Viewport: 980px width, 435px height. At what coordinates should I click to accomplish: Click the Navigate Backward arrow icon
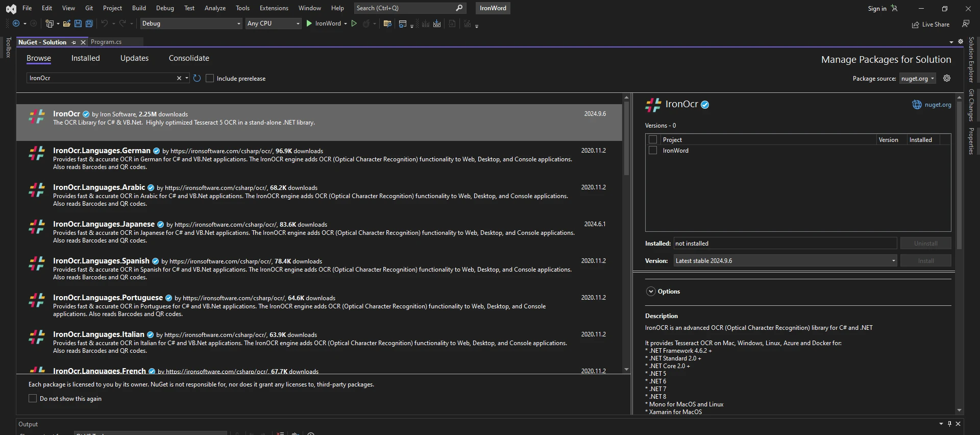point(16,23)
